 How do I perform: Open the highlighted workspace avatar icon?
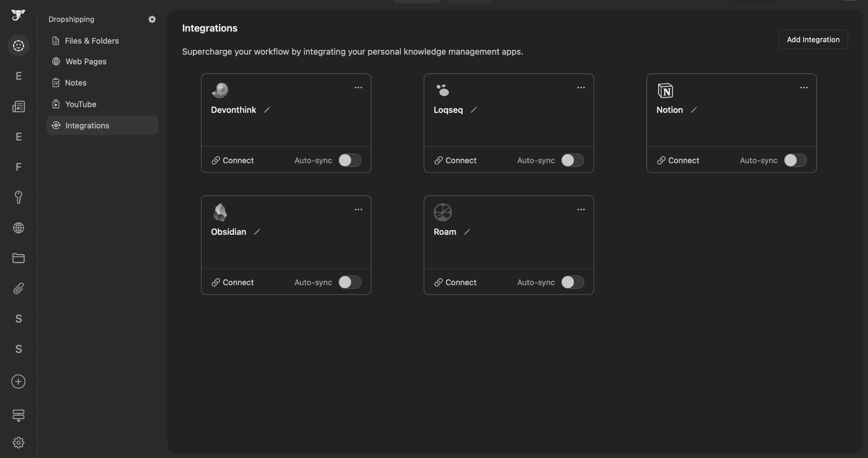(18, 45)
